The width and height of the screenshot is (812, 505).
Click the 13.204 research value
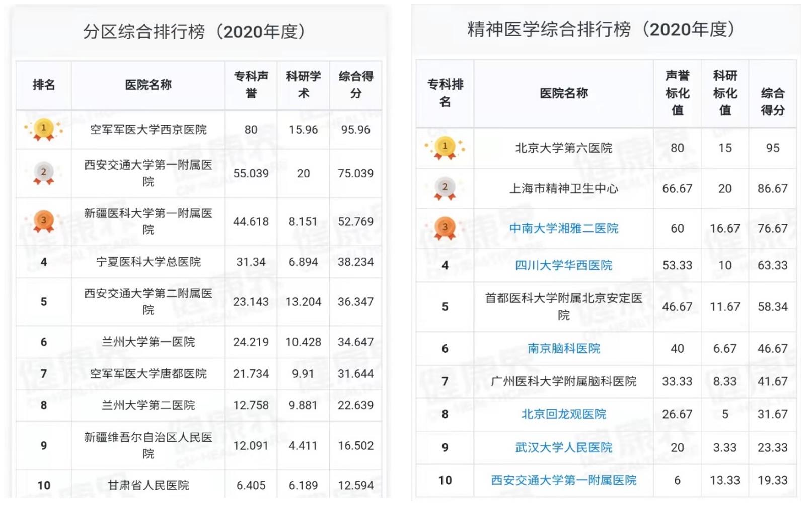[x=304, y=302]
